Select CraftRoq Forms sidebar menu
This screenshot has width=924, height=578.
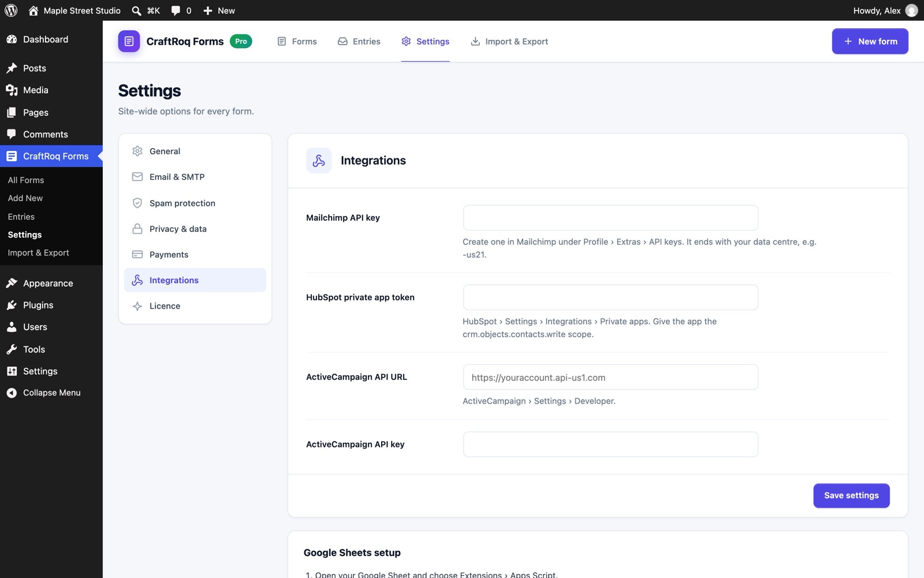tap(51, 156)
